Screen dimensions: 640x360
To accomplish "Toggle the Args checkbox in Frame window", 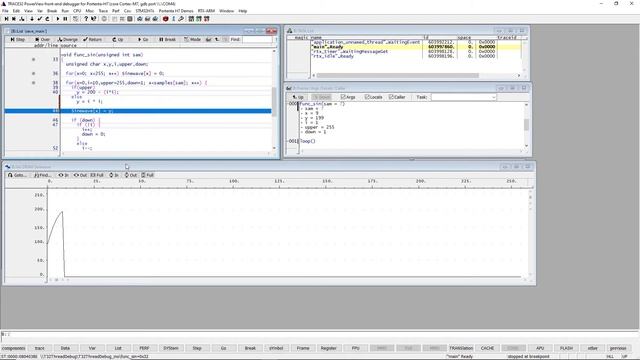I will pyautogui.click(x=348, y=97).
